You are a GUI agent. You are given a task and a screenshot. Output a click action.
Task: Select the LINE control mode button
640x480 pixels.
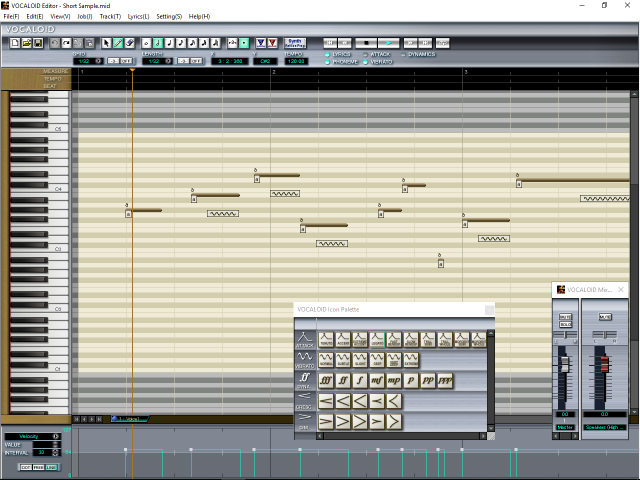(x=51, y=467)
